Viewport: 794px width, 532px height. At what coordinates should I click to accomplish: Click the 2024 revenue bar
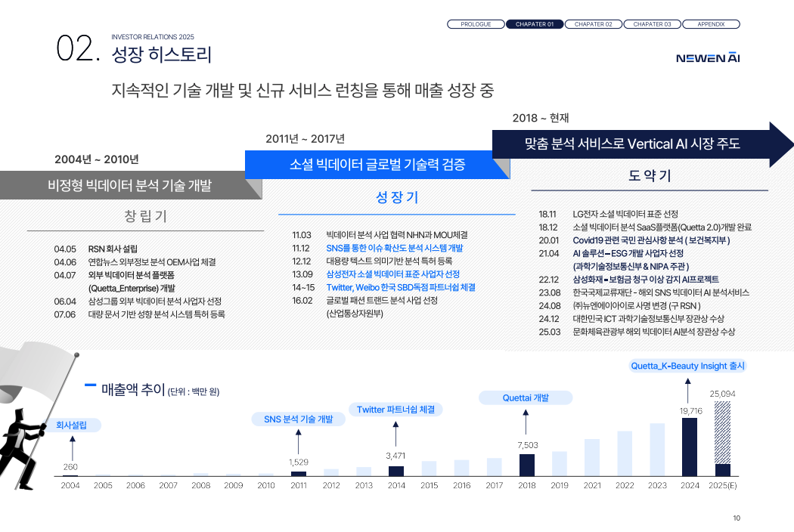click(x=690, y=447)
